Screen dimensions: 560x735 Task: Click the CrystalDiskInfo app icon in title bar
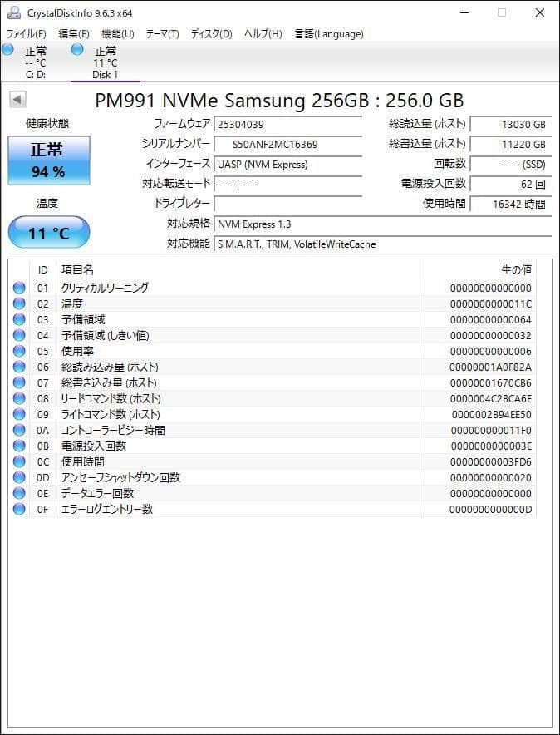click(x=14, y=12)
